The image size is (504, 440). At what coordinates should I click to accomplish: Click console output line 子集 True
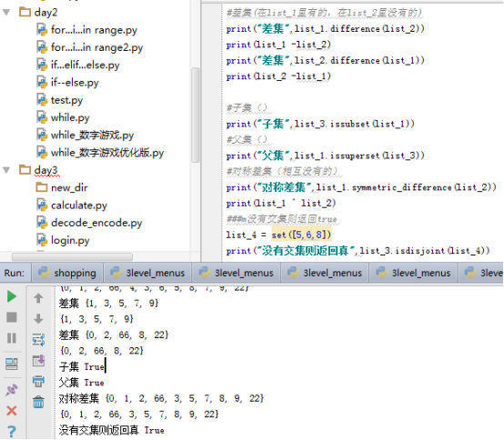point(82,366)
